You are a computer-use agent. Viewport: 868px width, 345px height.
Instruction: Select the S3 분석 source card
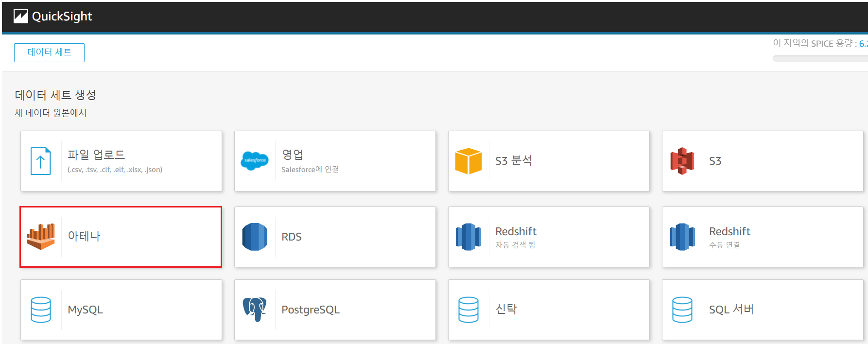[x=549, y=161]
